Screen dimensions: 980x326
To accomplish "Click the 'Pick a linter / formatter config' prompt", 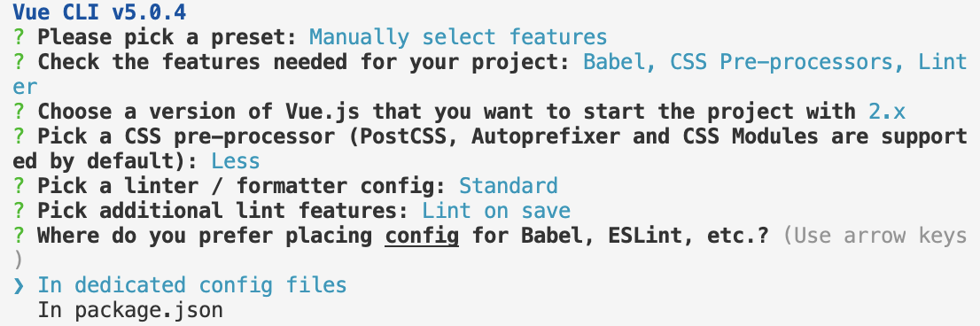I will tap(243, 185).
